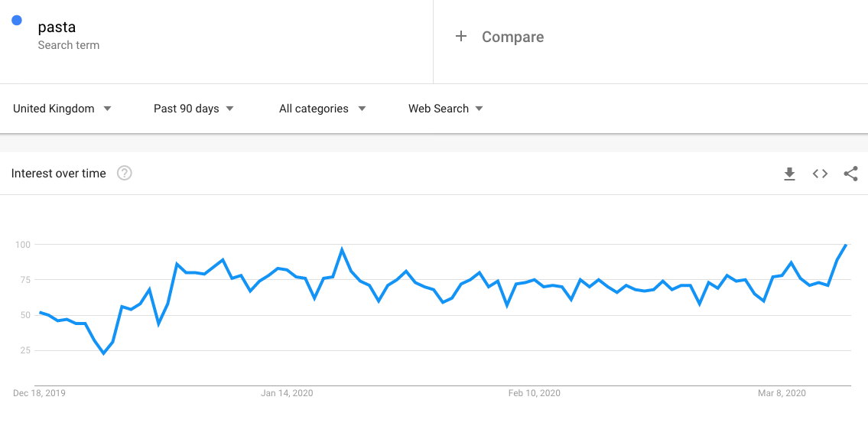Click the Search term label under pasta
The width and height of the screenshot is (868, 439).
point(69,45)
